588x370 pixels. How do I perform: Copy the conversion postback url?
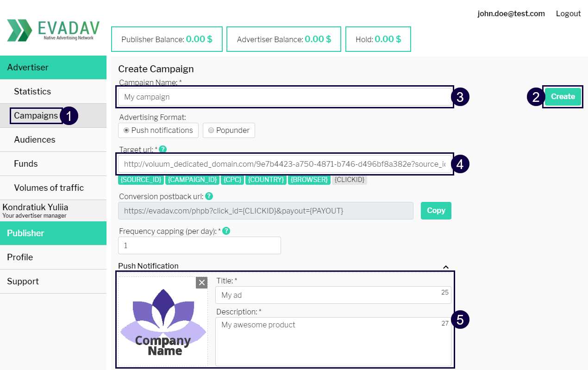pos(436,210)
